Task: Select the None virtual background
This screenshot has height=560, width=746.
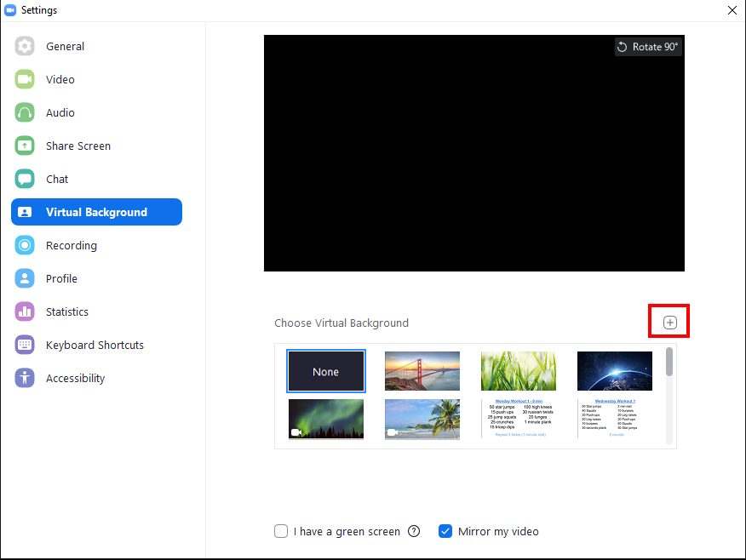Action: [326, 371]
